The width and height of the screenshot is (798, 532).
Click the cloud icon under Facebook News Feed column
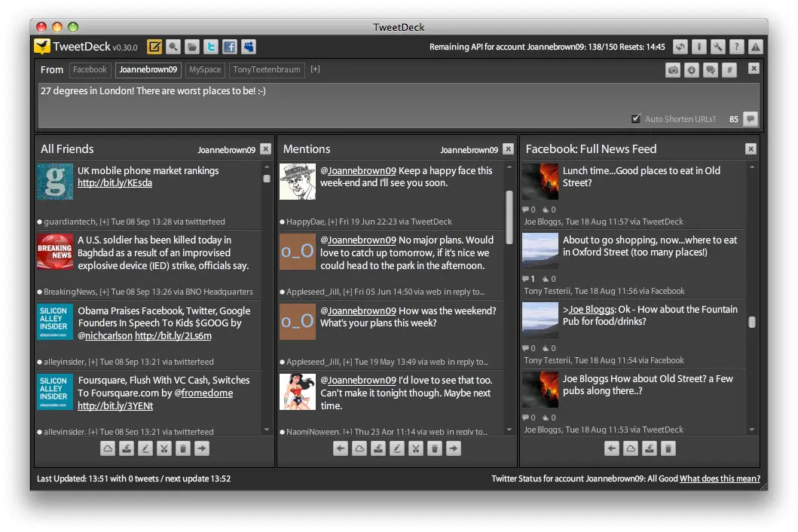tap(631, 448)
